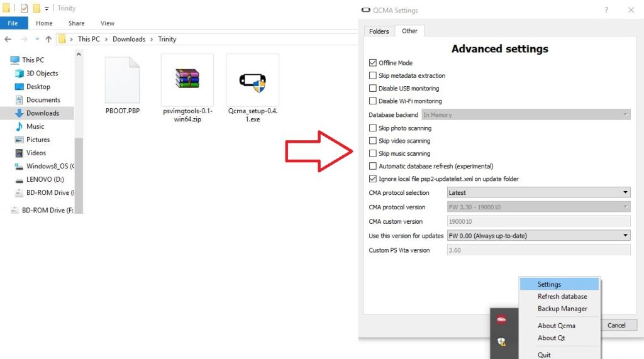Click the folder icon in address bar
644x359 pixels.
[x=62, y=39]
